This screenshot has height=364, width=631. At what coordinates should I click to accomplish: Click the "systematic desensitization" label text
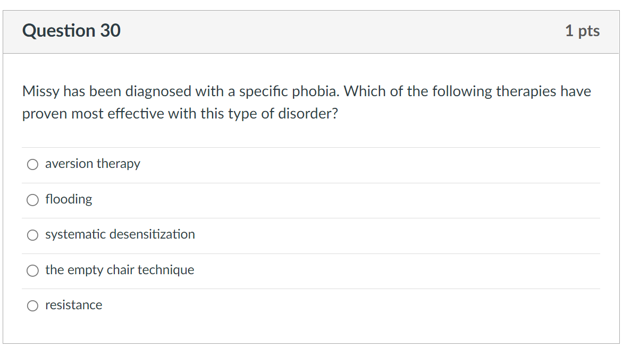pyautogui.click(x=120, y=234)
